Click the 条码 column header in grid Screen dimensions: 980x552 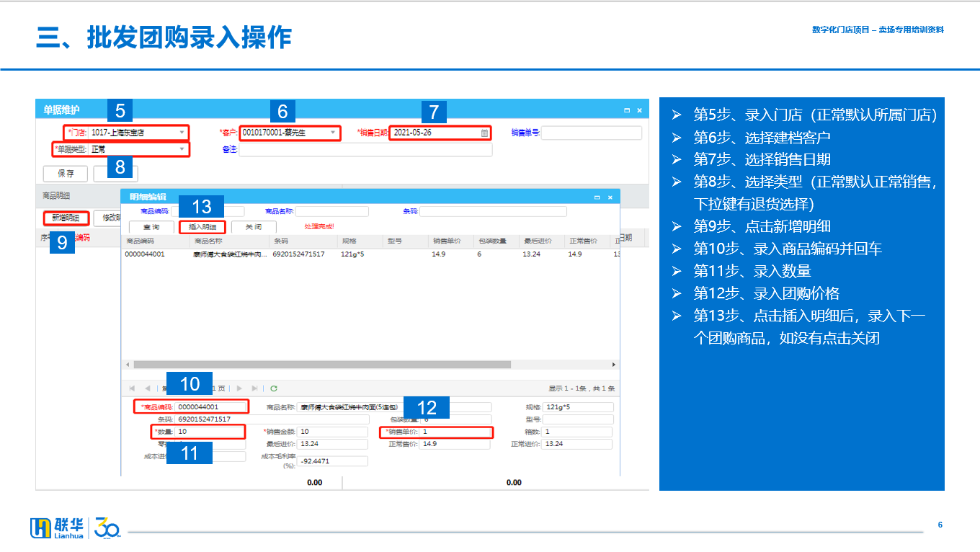305,241
